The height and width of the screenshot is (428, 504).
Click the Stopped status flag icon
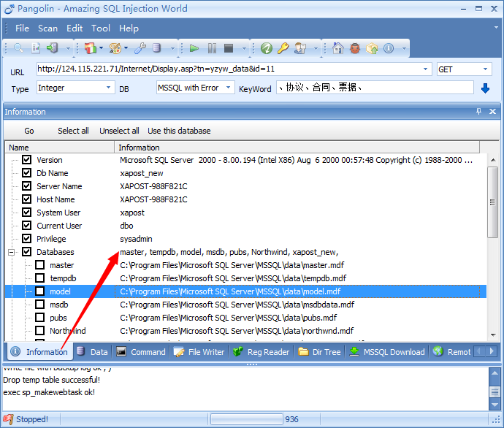pos(8,419)
